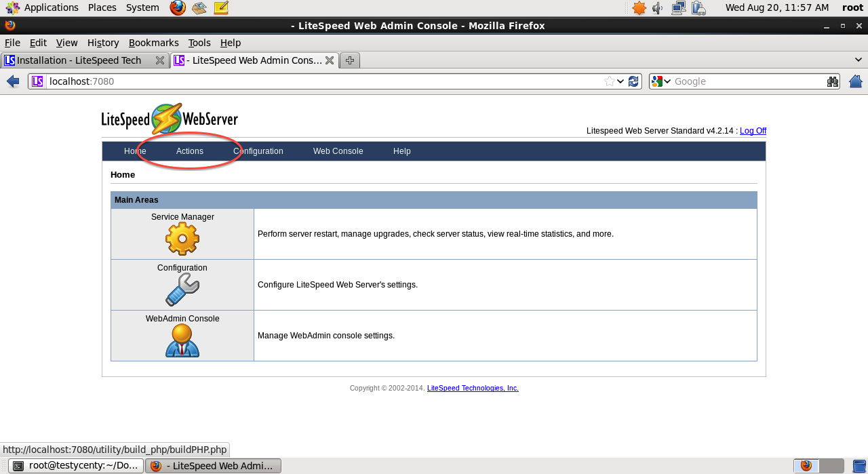868x474 pixels.
Task: Open the Firefox File menu
Action: pyautogui.click(x=12, y=43)
